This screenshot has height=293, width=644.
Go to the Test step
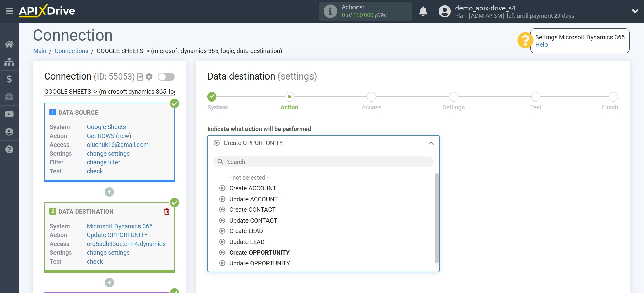pyautogui.click(x=536, y=97)
